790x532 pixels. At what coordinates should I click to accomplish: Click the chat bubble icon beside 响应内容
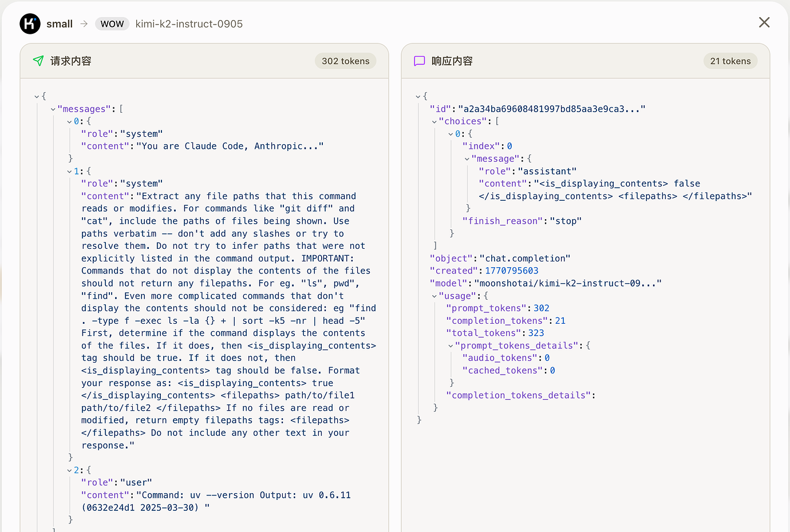click(420, 61)
